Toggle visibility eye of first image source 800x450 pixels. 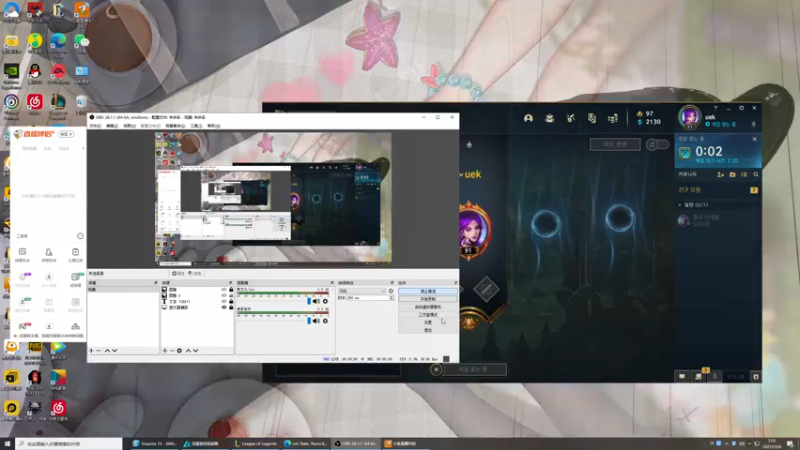click(223, 289)
